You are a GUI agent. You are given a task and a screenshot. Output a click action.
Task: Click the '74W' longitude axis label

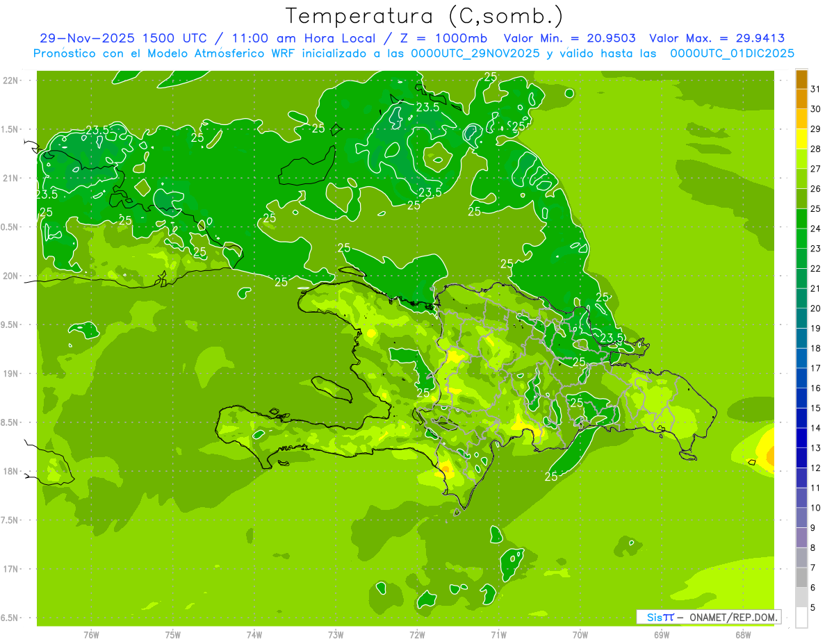[x=254, y=635]
